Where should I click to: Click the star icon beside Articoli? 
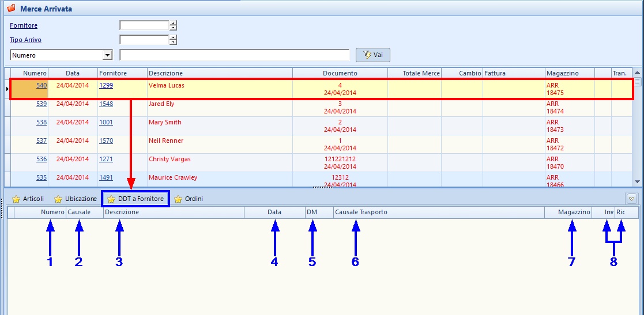click(16, 199)
